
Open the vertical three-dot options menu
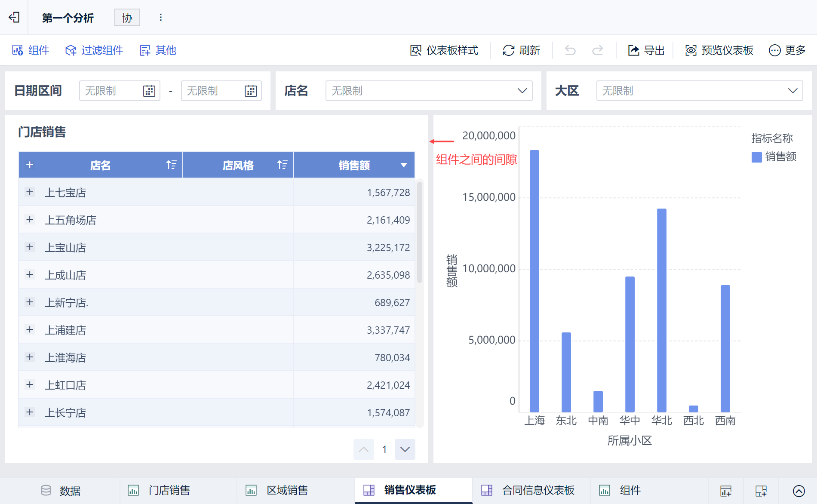(x=161, y=17)
